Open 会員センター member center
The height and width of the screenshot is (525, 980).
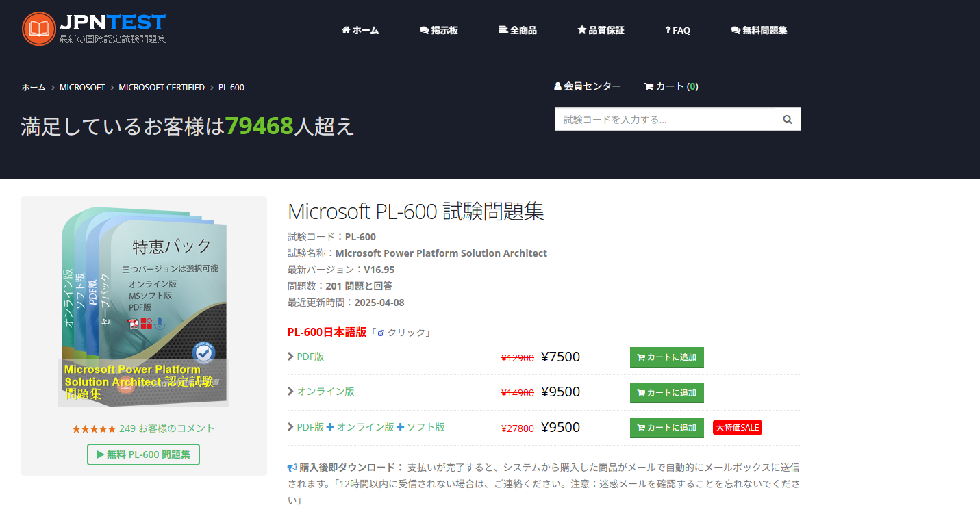[x=587, y=86]
